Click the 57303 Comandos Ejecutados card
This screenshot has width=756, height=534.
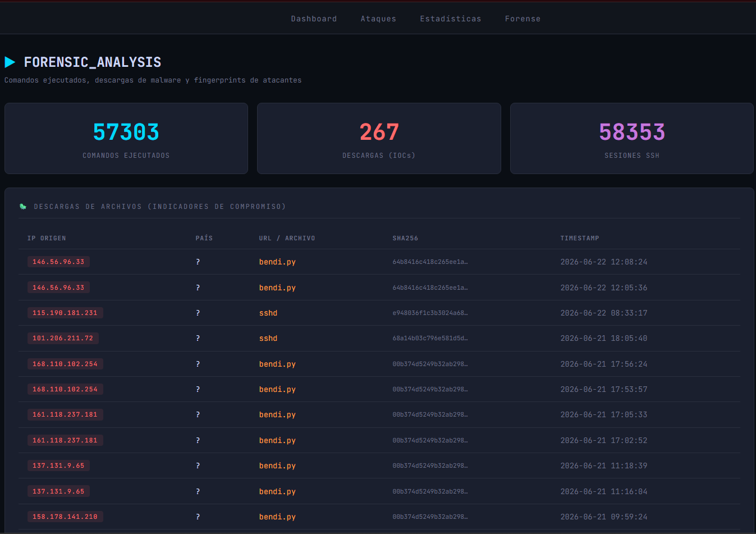126,138
